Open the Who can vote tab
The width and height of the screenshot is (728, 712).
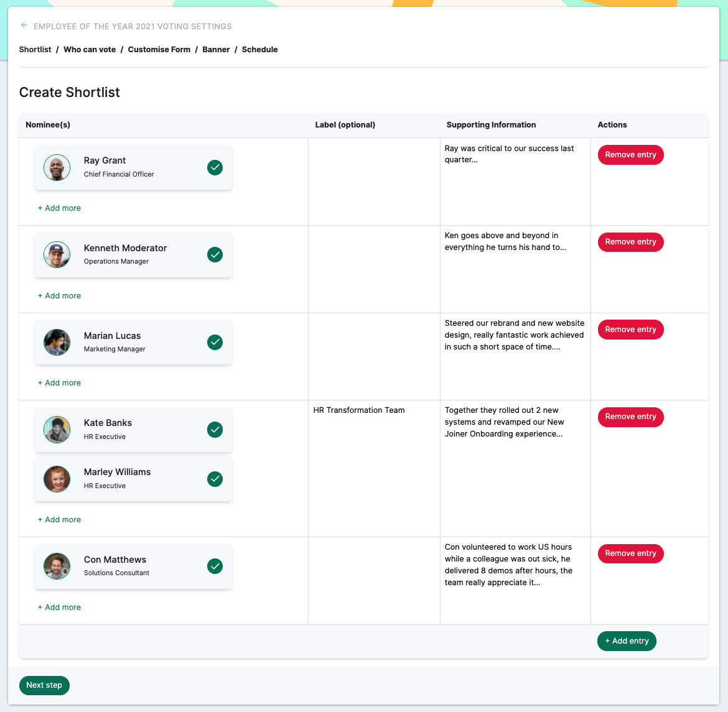pos(90,50)
